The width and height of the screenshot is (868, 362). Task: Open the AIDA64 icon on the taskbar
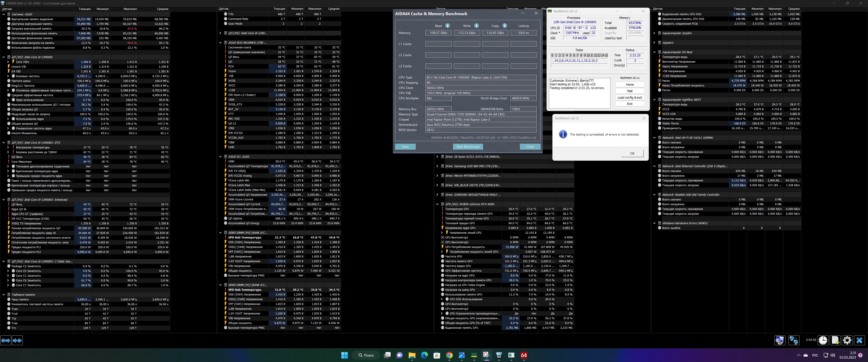[x=524, y=355]
